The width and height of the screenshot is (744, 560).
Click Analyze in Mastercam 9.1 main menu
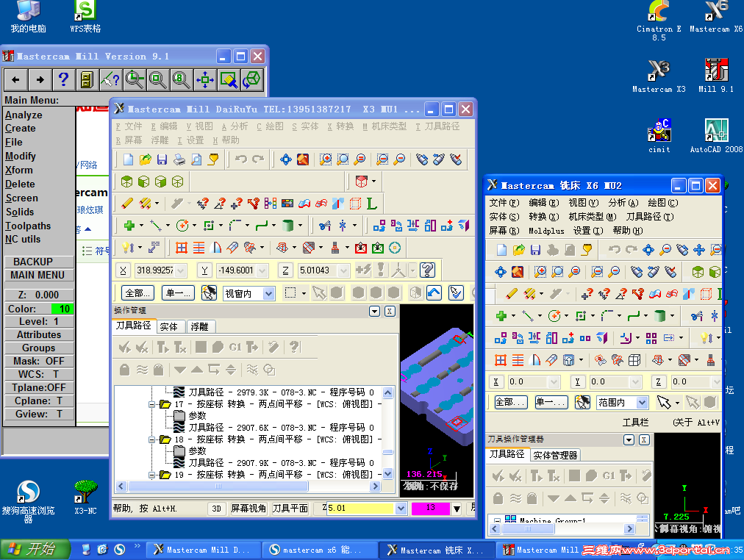(x=24, y=115)
